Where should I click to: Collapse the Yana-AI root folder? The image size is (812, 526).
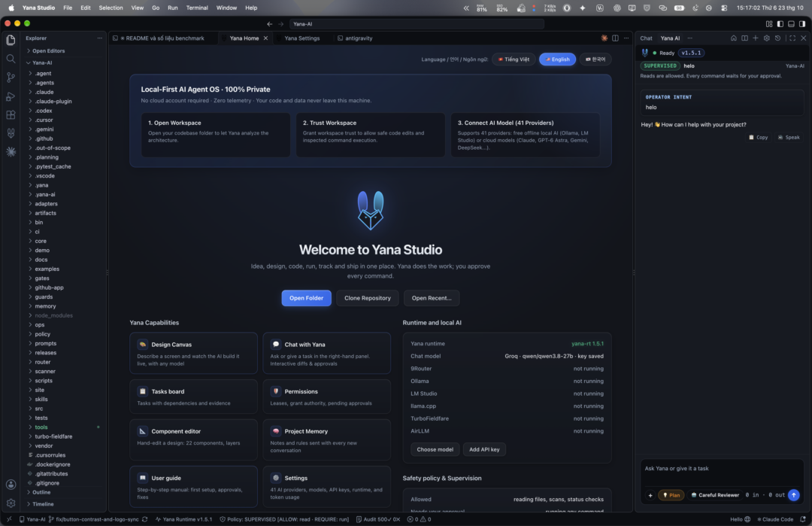[x=63, y=62]
